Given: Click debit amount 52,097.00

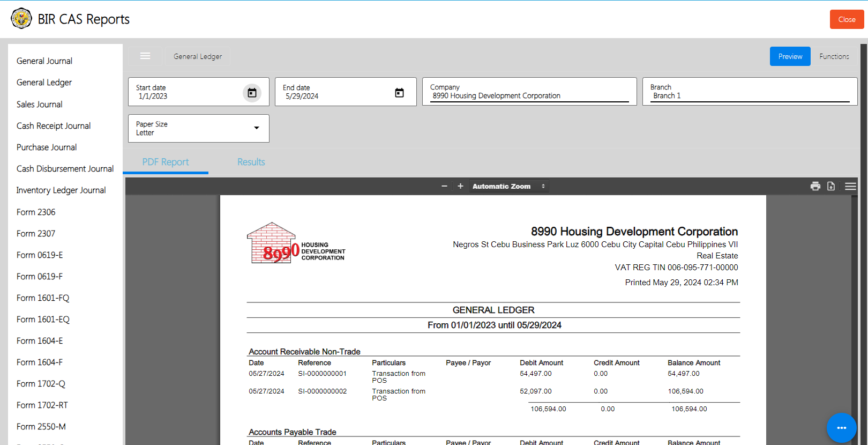Looking at the screenshot, I should point(535,391).
